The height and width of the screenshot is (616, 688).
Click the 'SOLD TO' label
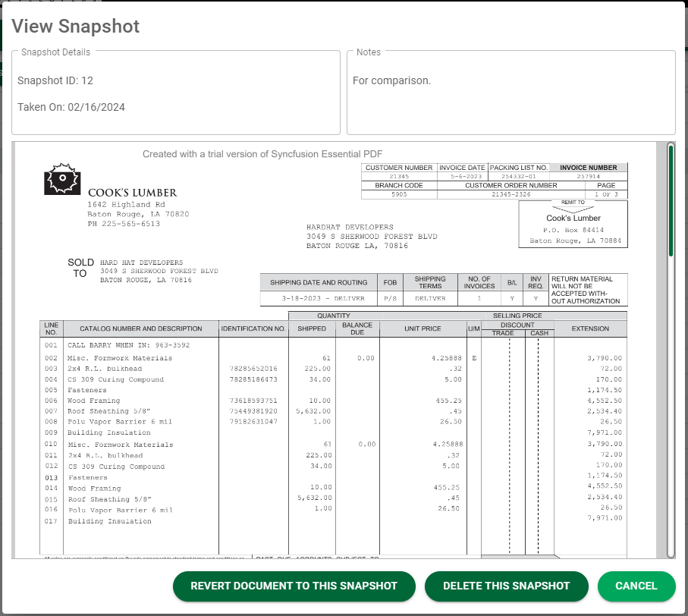[x=80, y=268]
